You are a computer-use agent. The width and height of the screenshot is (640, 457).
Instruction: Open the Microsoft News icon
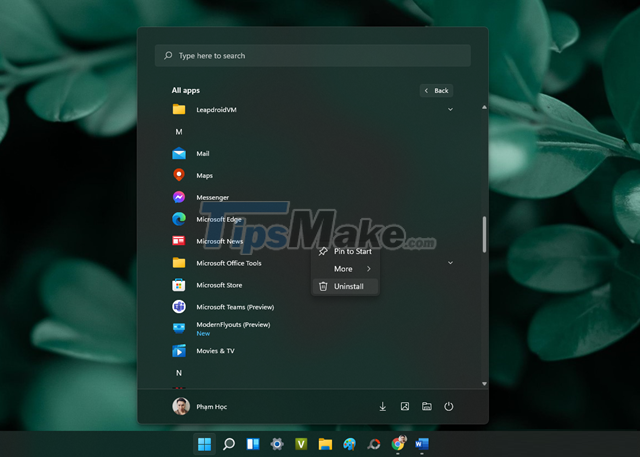(179, 241)
